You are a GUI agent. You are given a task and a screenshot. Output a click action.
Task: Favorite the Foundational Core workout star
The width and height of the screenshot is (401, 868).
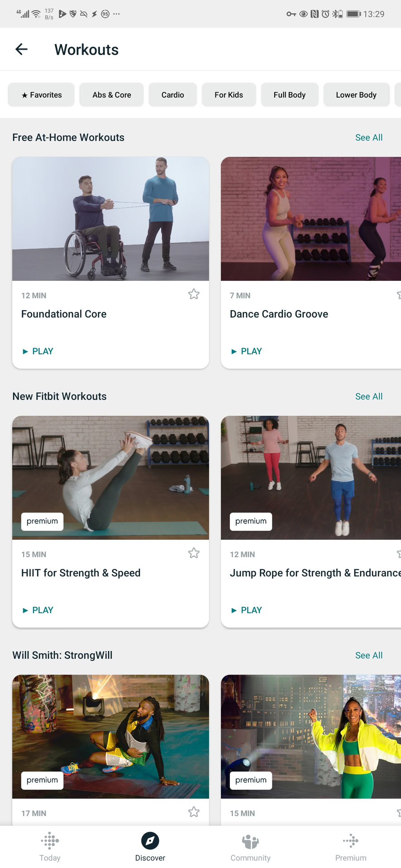194,294
